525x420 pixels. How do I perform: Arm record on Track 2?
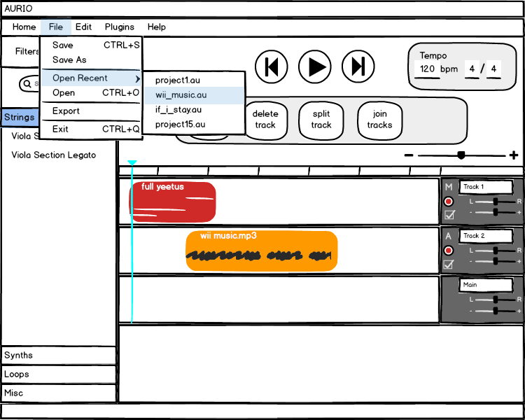point(448,250)
